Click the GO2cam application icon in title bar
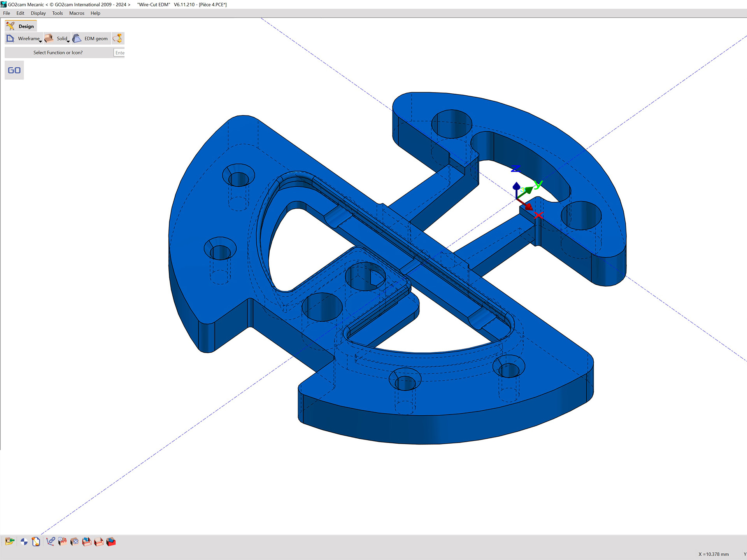 (x=4, y=4)
